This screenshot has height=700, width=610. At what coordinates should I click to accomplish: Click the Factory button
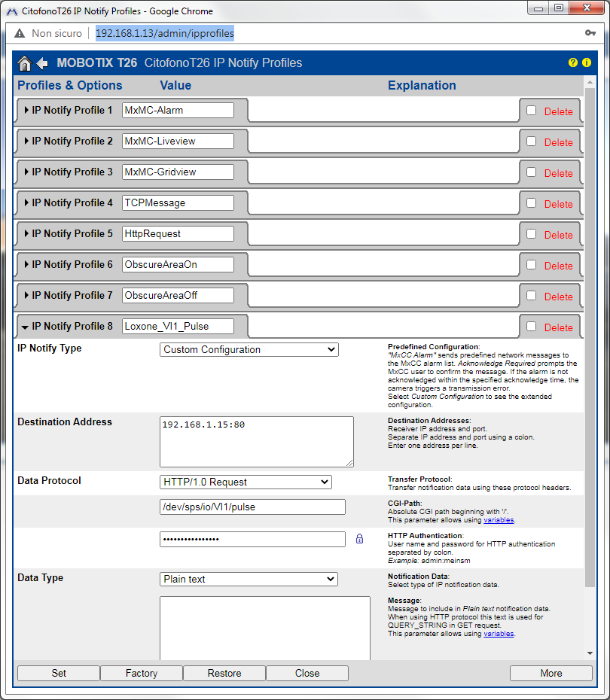tap(142, 673)
